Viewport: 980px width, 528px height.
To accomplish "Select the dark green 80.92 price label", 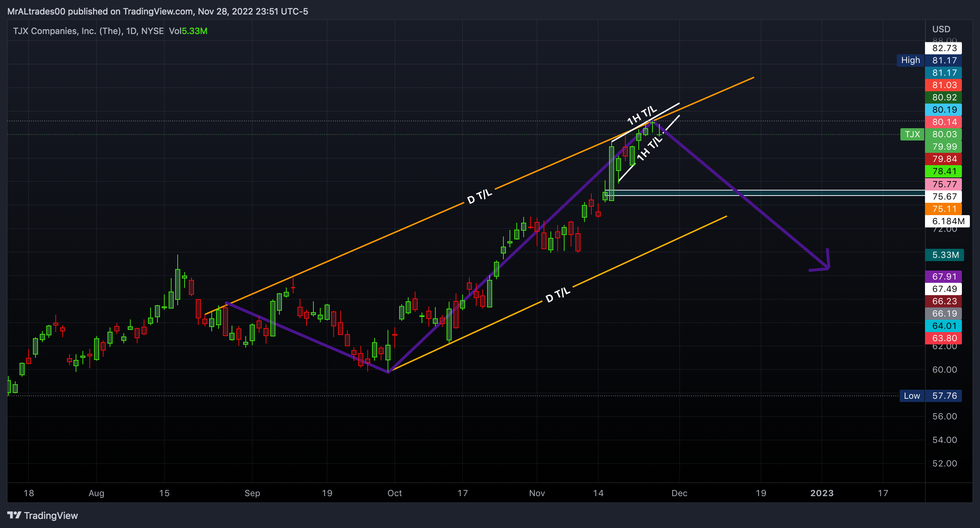I will pyautogui.click(x=944, y=97).
